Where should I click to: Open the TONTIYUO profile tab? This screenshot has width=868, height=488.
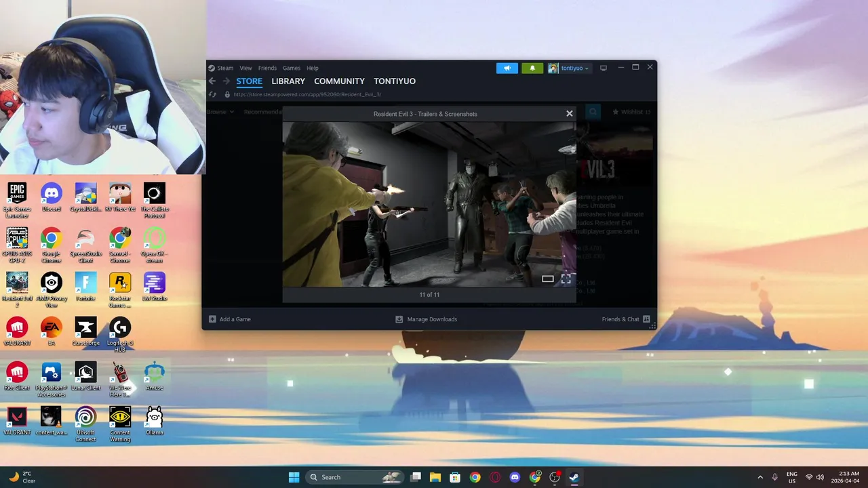[x=395, y=81]
